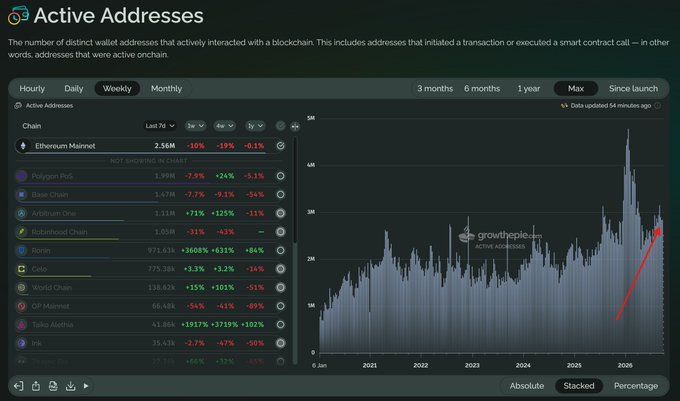This screenshot has width=680, height=401.
Task: Enable Taiko Alethia in the chart
Action: point(281,325)
